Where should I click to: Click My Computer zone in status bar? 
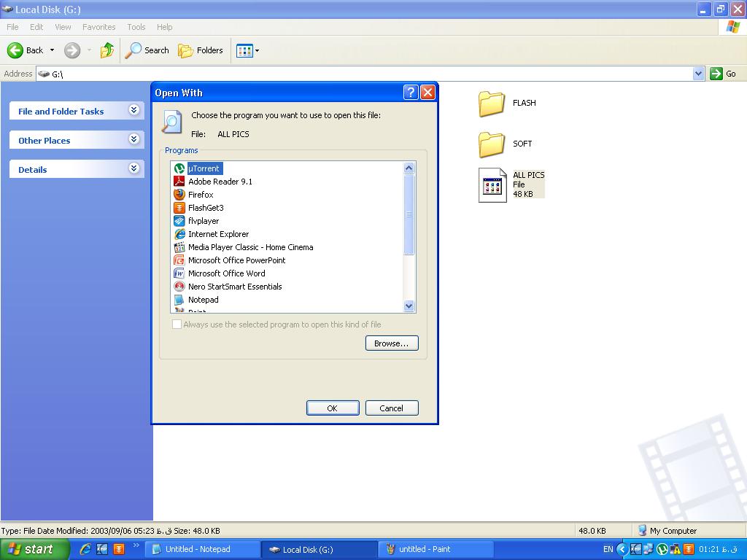coord(667,531)
